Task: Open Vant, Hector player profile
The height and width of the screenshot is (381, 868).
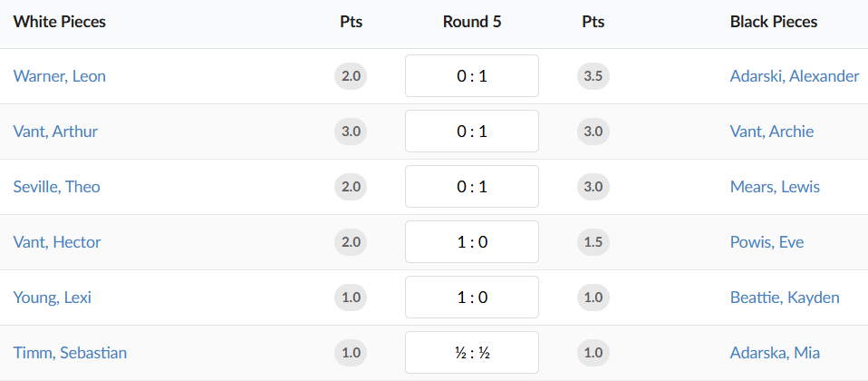Action: pos(57,242)
